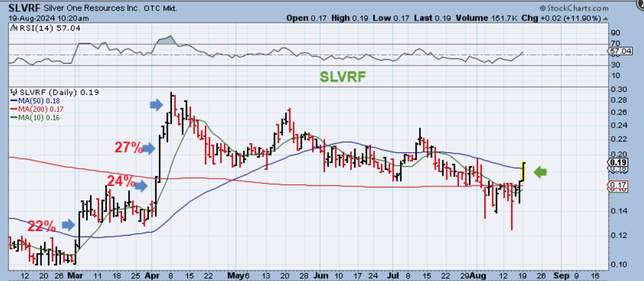Click the 0.12 price axis label
Image resolution: width=644 pixels, height=281 pixels.
pyautogui.click(x=618, y=235)
